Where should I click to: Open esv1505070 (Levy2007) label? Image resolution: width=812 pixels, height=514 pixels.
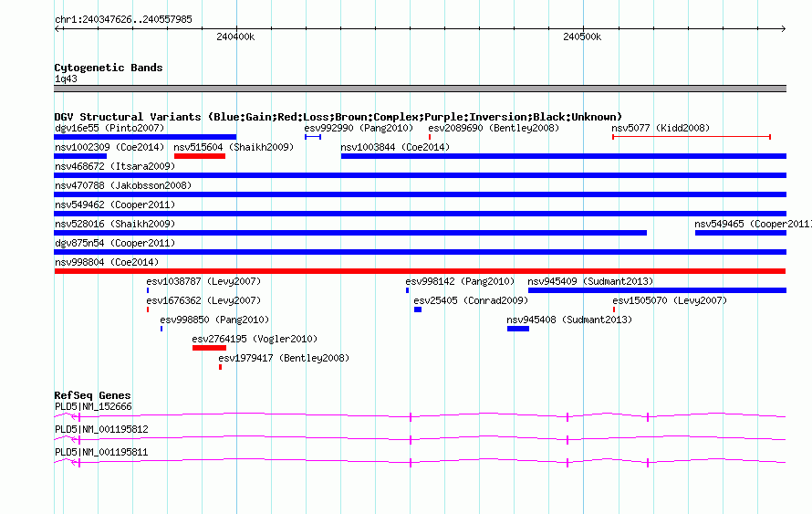coord(670,300)
